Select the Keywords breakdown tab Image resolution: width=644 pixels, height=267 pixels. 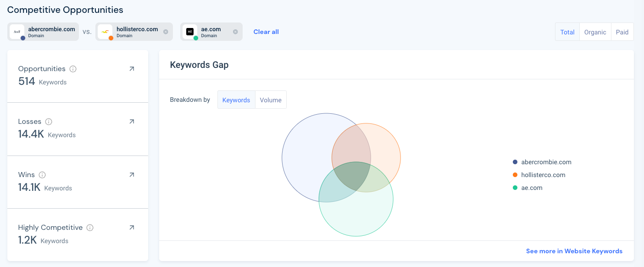tap(236, 100)
